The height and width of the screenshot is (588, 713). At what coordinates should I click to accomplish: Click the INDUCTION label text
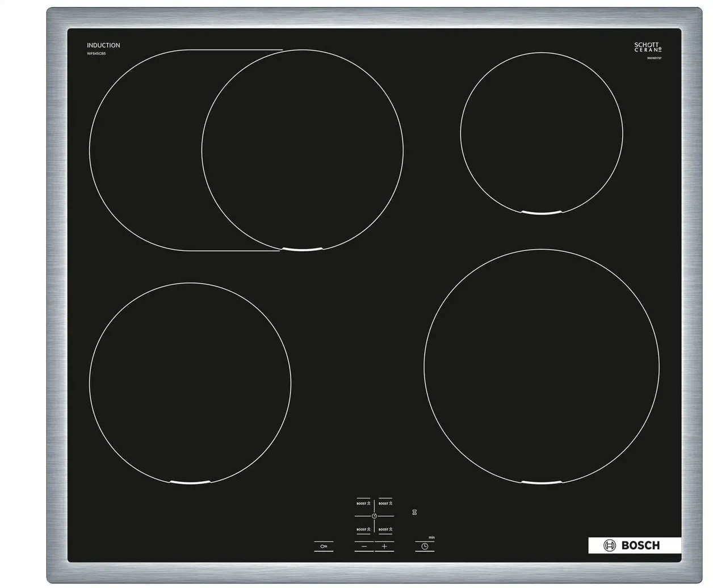pyautogui.click(x=103, y=45)
